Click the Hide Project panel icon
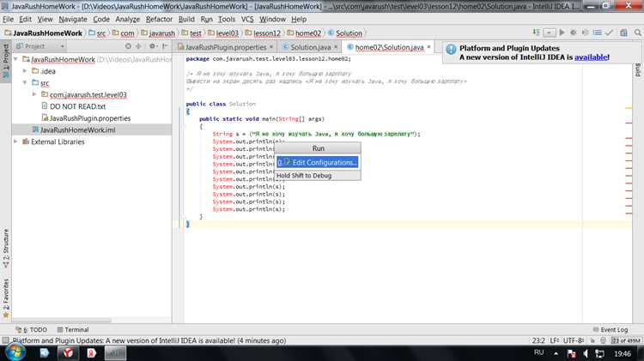 coord(165,46)
